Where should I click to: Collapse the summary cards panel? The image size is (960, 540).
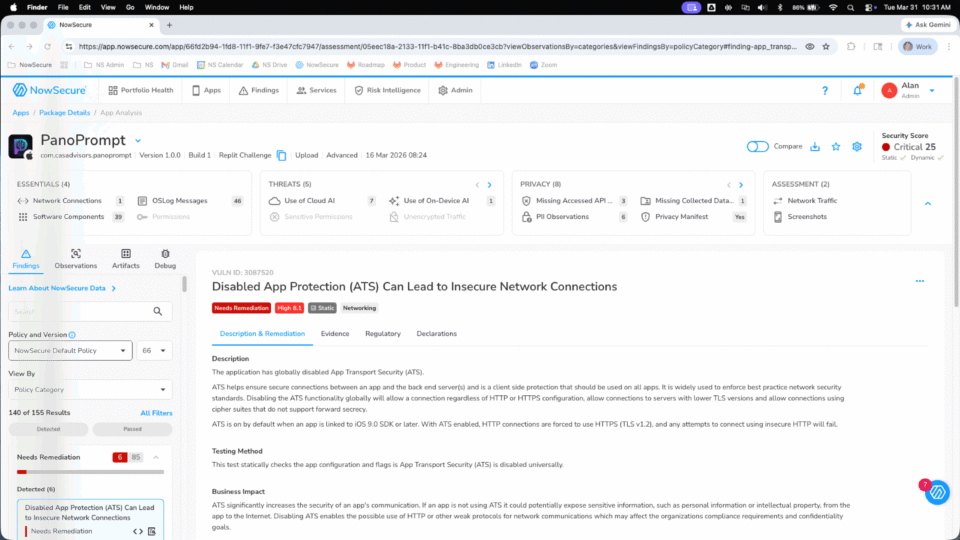[x=928, y=203]
